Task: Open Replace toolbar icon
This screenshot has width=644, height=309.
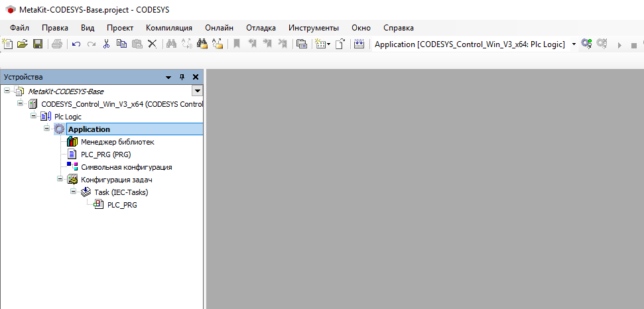Action: tap(186, 44)
